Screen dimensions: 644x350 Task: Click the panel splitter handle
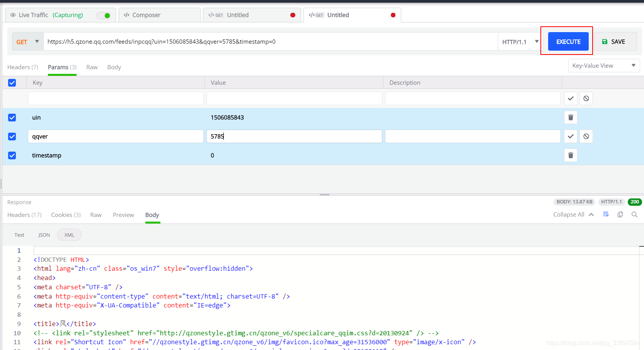pyautogui.click(x=324, y=195)
